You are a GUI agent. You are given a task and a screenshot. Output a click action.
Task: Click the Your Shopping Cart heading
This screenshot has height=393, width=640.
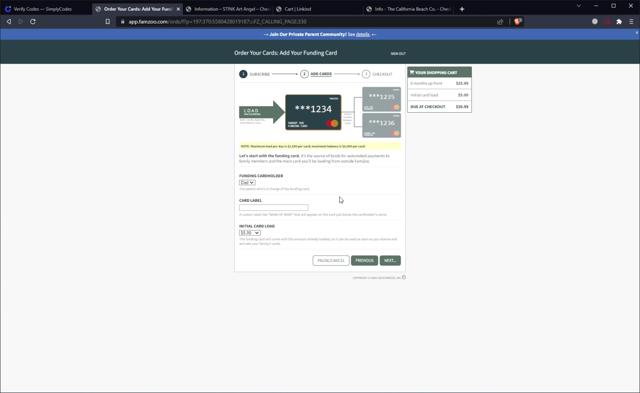pyautogui.click(x=436, y=73)
